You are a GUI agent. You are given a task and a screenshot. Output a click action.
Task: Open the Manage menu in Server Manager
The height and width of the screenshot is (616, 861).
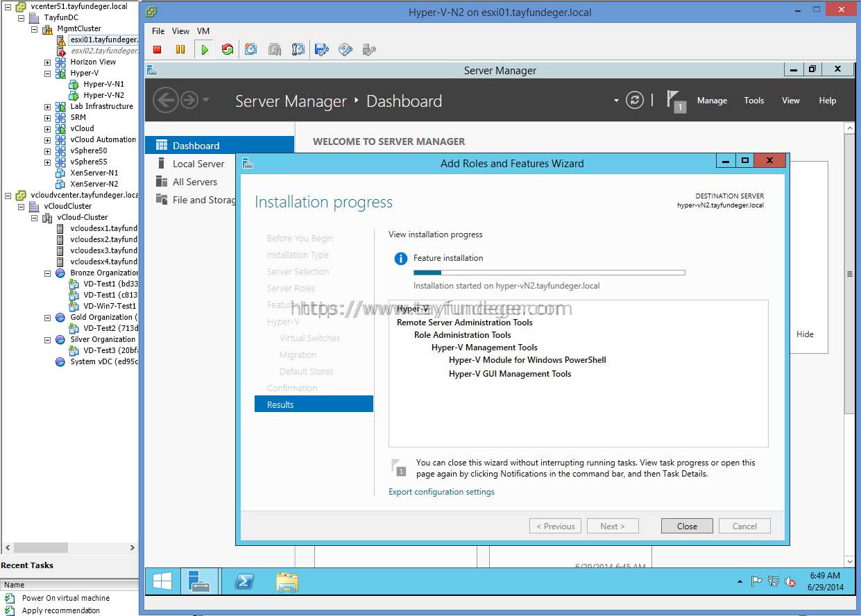click(x=712, y=101)
